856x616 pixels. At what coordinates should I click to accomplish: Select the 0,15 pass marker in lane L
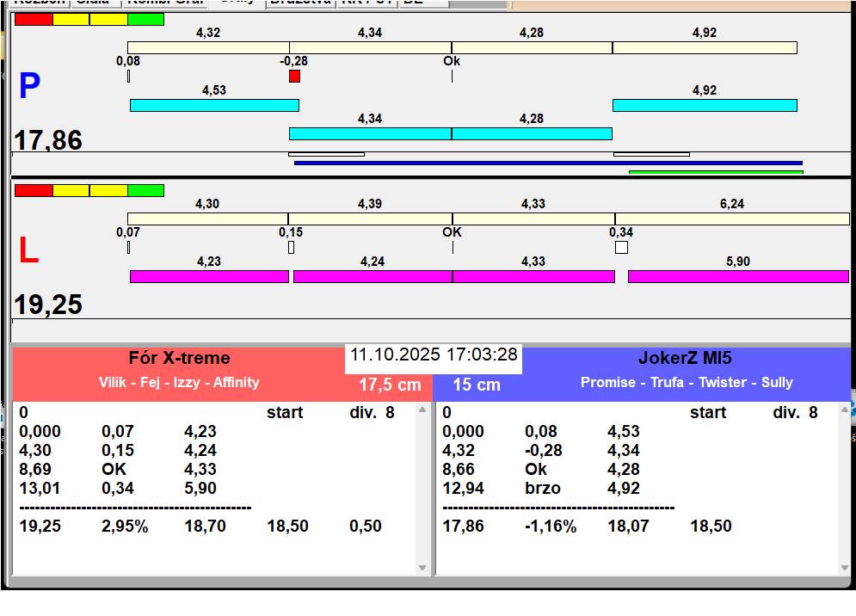292,248
